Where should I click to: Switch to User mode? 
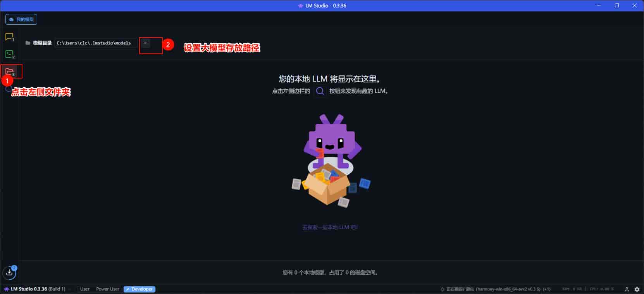[x=84, y=289]
